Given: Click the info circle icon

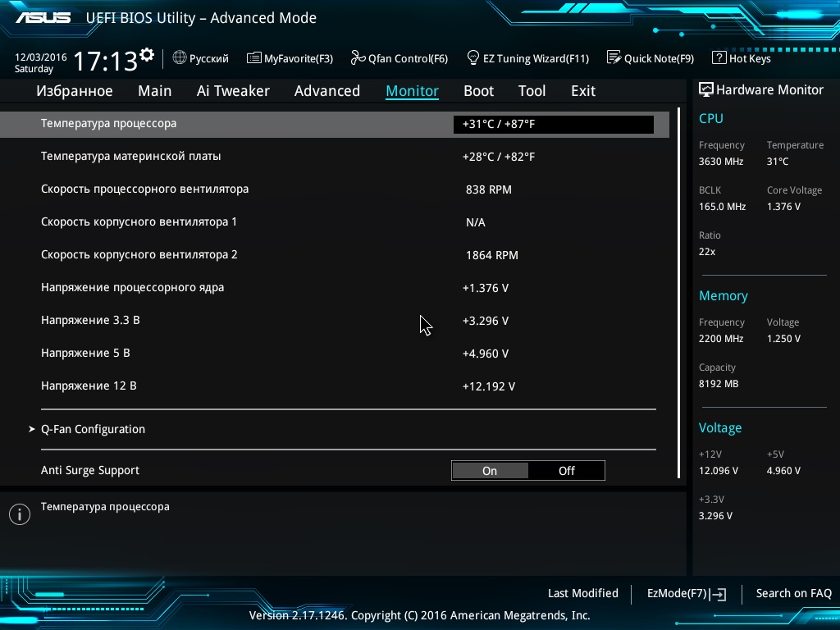Looking at the screenshot, I should 20,514.
